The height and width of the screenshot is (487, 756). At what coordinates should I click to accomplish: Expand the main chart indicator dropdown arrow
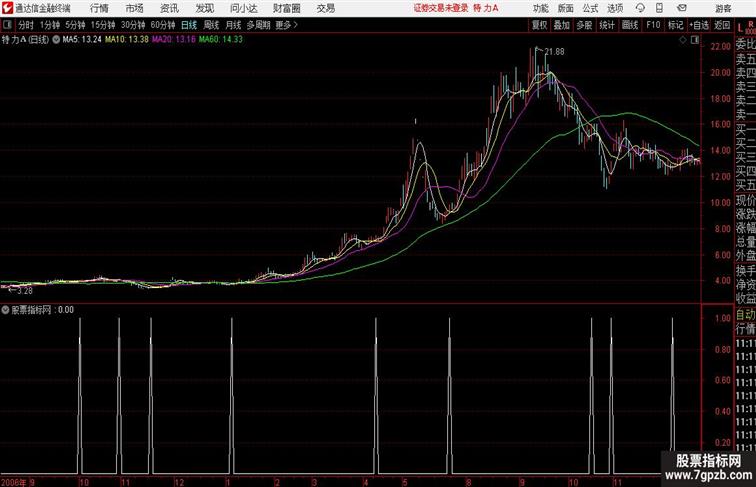pyautogui.click(x=56, y=40)
